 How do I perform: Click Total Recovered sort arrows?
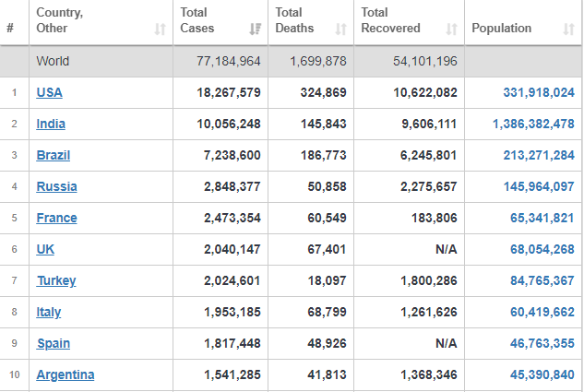click(451, 29)
